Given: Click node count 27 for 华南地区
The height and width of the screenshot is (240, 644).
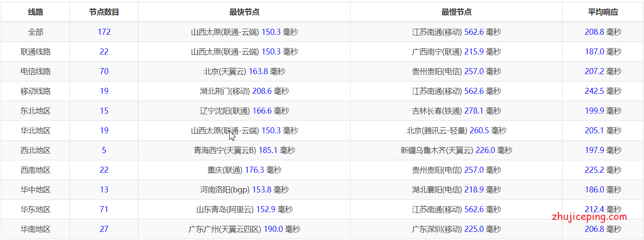Looking at the screenshot, I should [x=104, y=229].
